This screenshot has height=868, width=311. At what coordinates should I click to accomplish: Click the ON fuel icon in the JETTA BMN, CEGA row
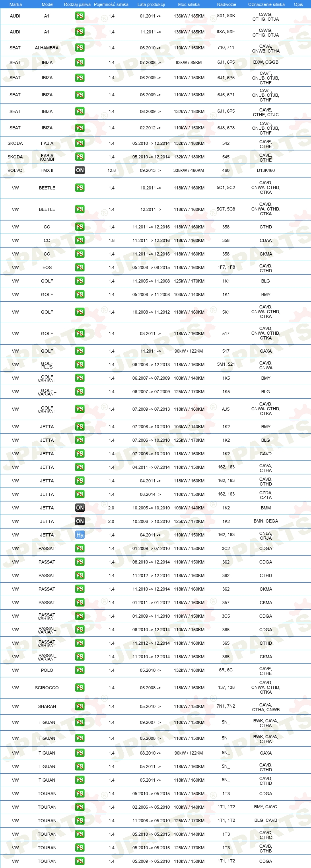[80, 521]
